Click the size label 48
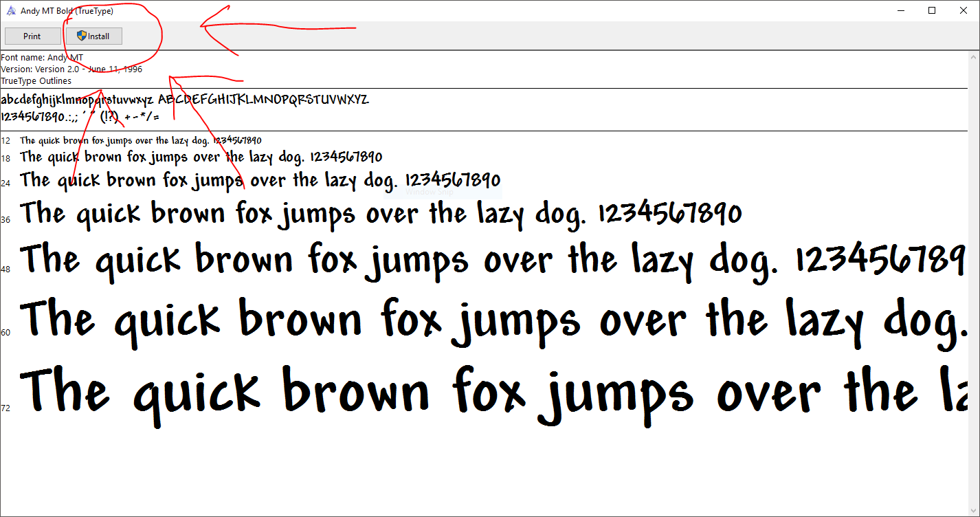This screenshot has width=980, height=517. [5, 269]
